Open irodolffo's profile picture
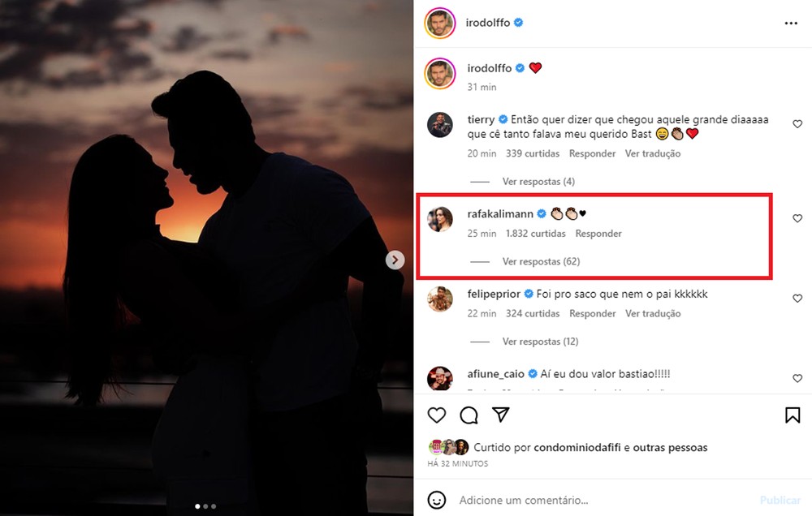812x516 pixels. 440,23
